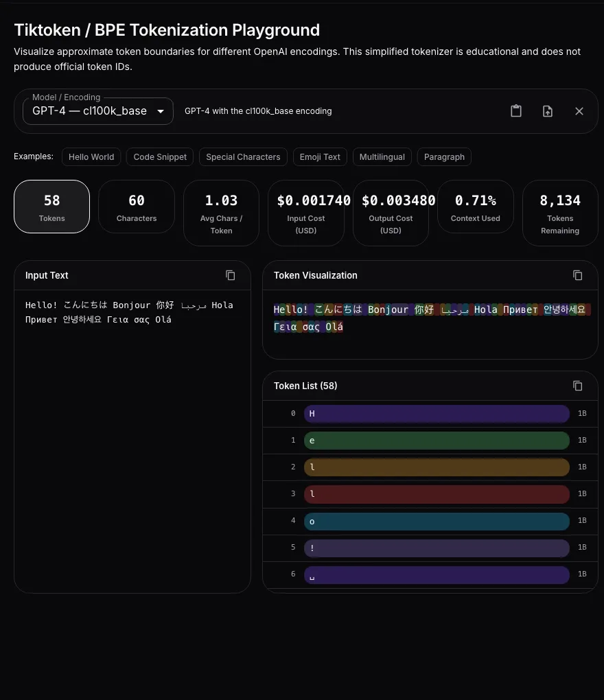Click the 'Olá' word in Token Visualization
The height and width of the screenshot is (700, 604).
point(334,327)
